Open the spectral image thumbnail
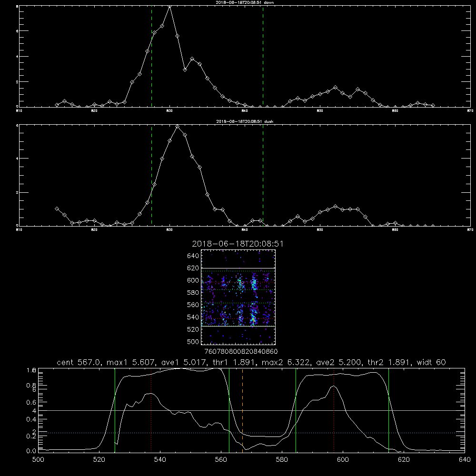The image size is (476, 476). (x=238, y=297)
